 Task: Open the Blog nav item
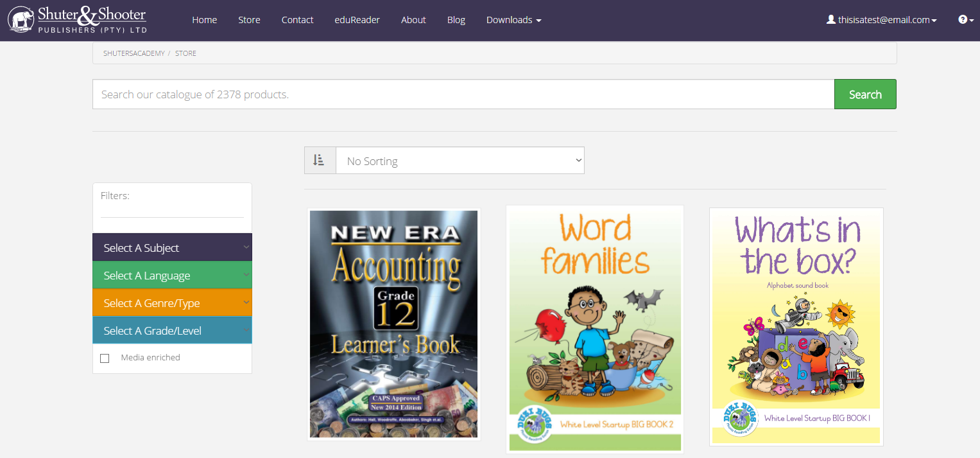456,20
